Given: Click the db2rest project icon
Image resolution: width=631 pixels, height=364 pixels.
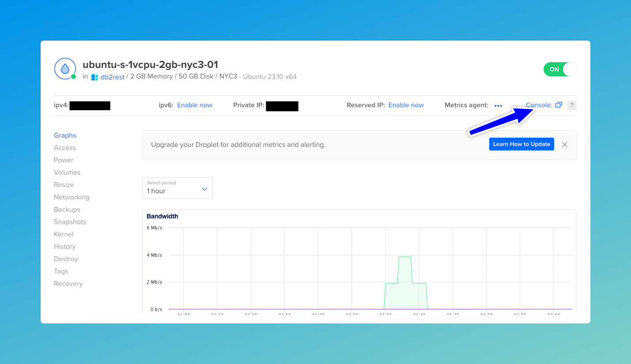Looking at the screenshot, I should [x=94, y=77].
